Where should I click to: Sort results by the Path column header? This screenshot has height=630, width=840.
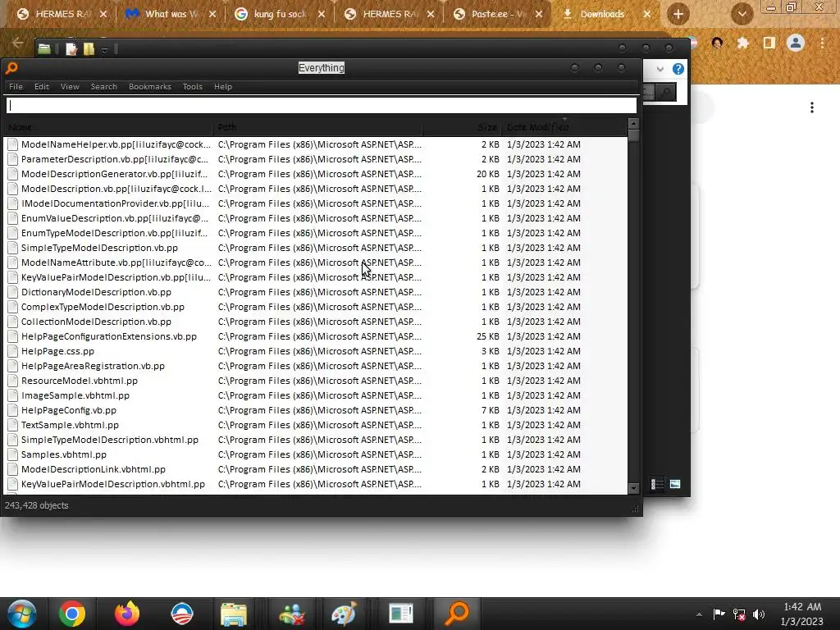(317, 127)
